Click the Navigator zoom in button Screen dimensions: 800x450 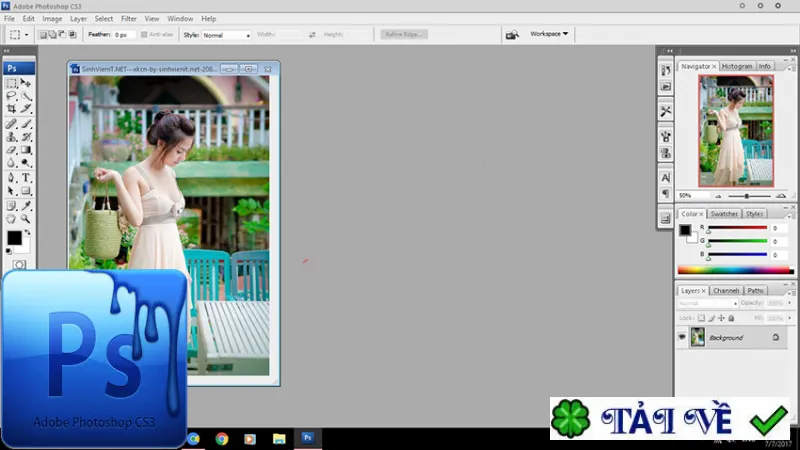coord(781,196)
